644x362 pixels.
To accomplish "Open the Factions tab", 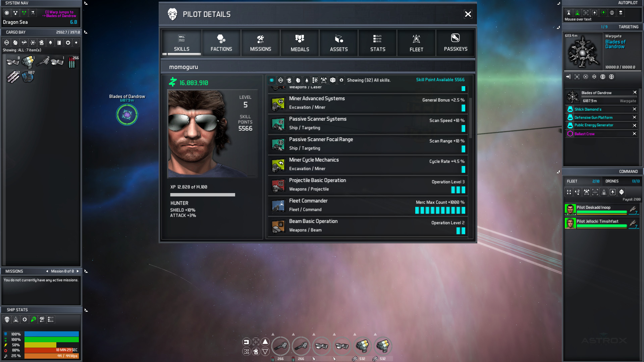I will point(221,43).
